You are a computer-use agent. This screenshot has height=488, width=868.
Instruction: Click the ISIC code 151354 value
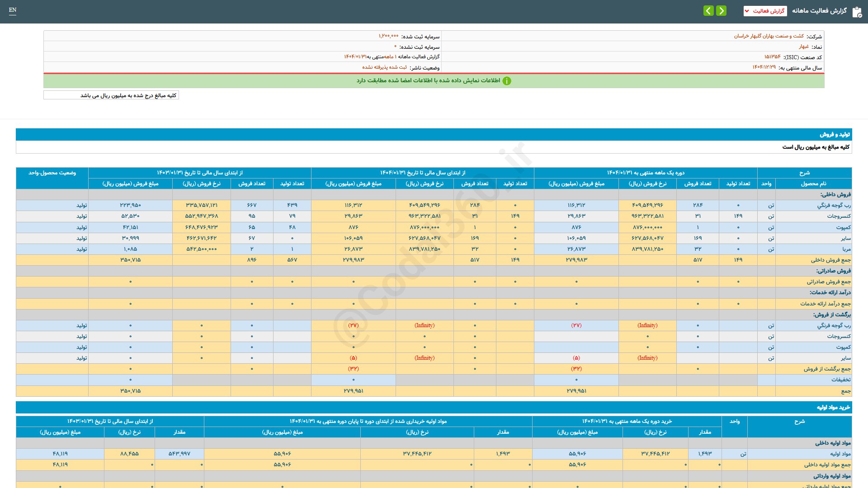point(772,57)
